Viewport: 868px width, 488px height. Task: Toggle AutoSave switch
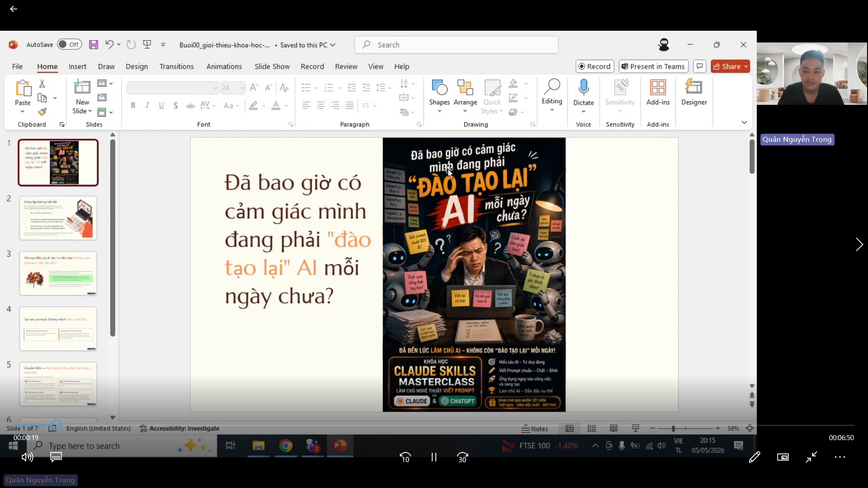69,44
